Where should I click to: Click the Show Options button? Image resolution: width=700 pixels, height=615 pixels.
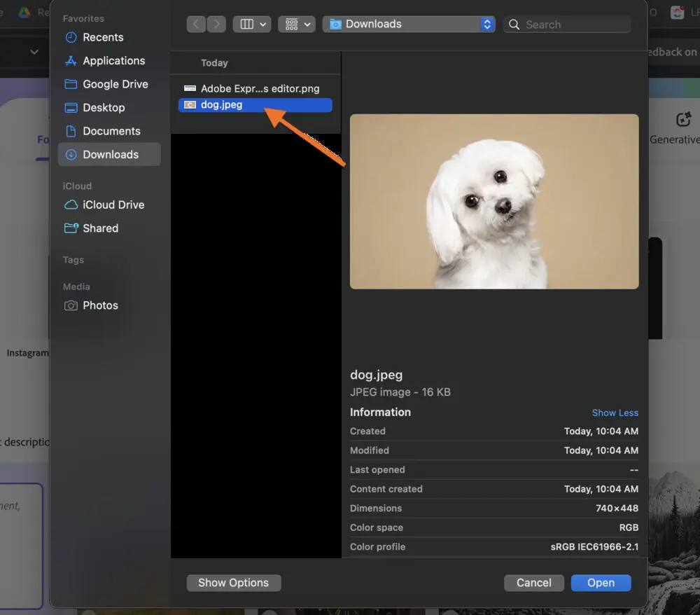tap(234, 583)
